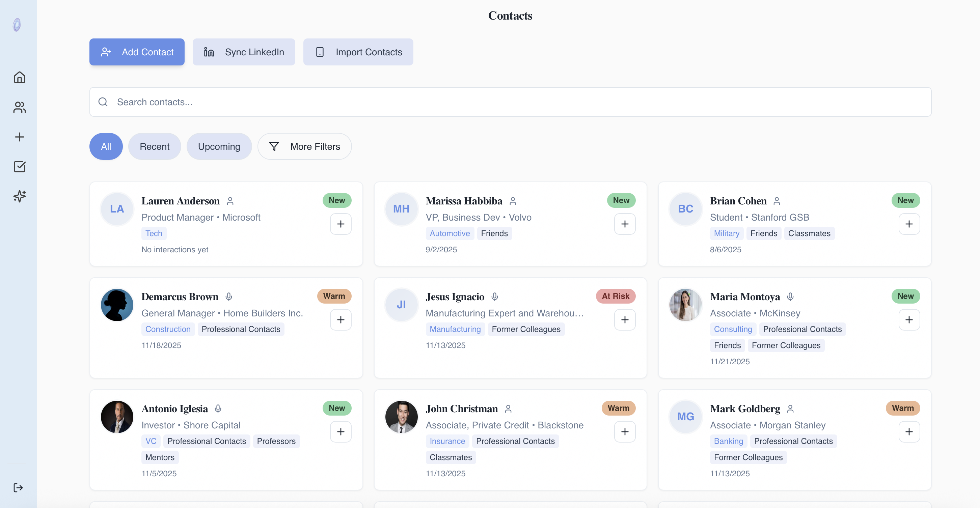Select the Upcoming filter tab
The height and width of the screenshot is (508, 980).
(x=219, y=146)
